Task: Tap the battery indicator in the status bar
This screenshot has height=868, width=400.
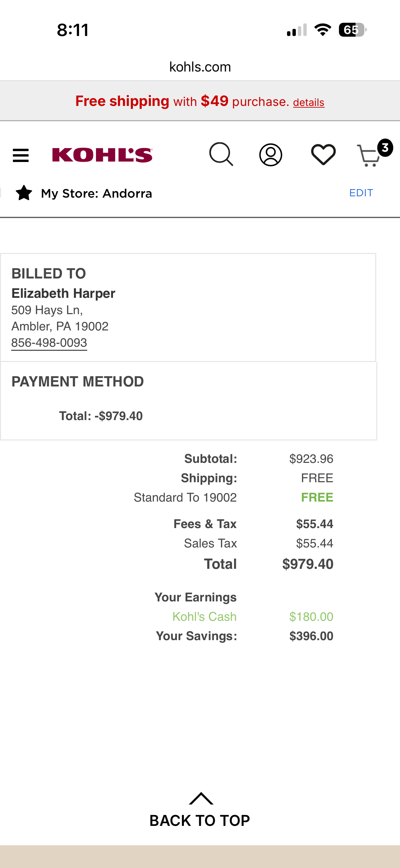Action: 353,30
